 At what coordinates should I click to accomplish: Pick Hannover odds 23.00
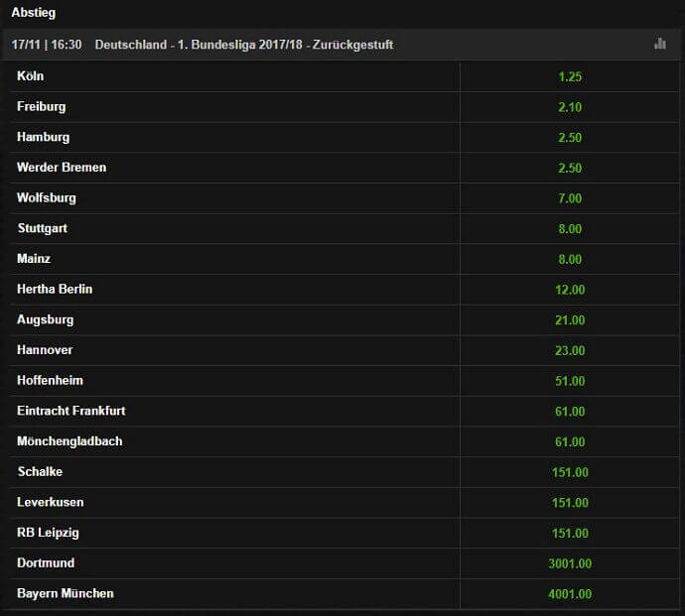click(570, 350)
